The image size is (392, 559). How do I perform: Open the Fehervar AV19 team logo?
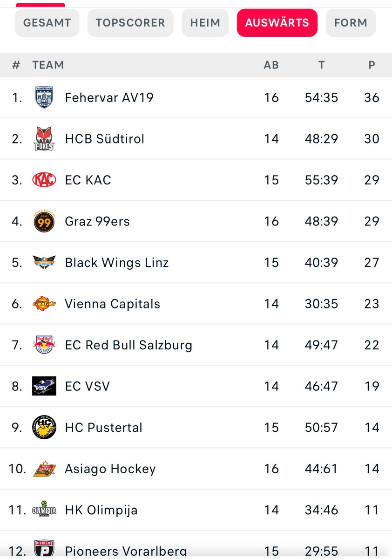[44, 98]
